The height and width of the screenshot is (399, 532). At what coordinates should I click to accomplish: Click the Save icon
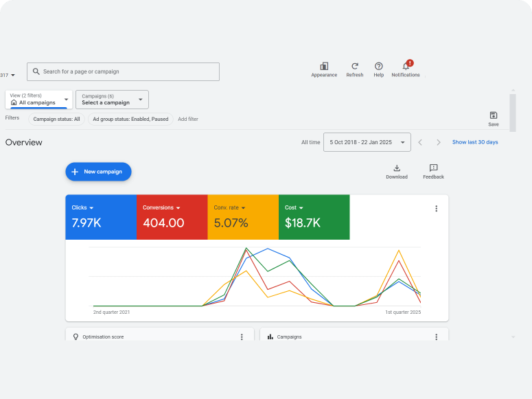(x=494, y=115)
